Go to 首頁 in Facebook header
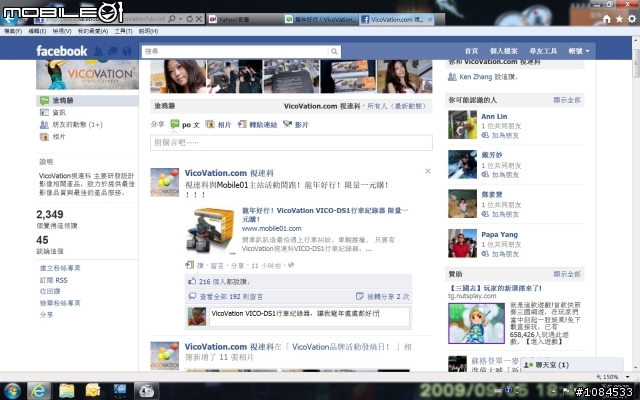640x400 pixels. point(471,51)
